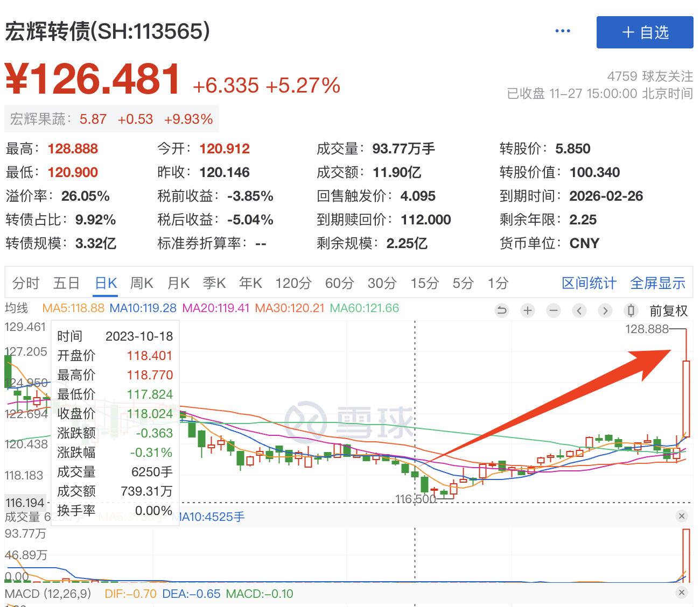700x607 pixels.
Task: Select the 月K monthly chart tab
Action: tap(178, 283)
